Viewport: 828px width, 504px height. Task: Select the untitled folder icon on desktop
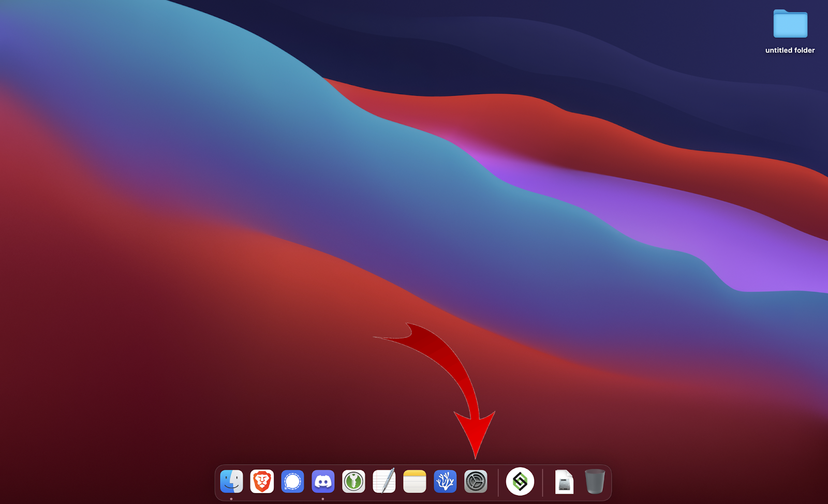(x=790, y=24)
